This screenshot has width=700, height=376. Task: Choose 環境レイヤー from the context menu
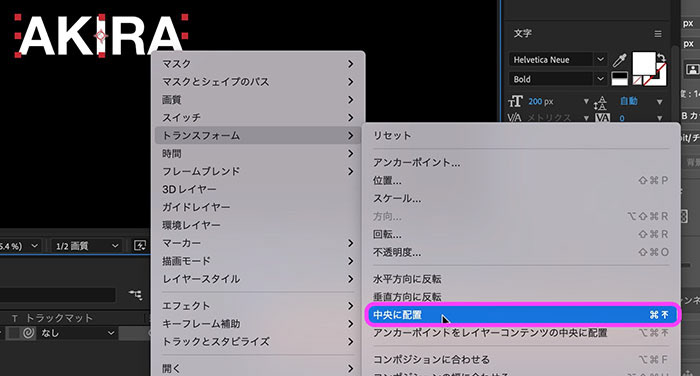point(258,225)
